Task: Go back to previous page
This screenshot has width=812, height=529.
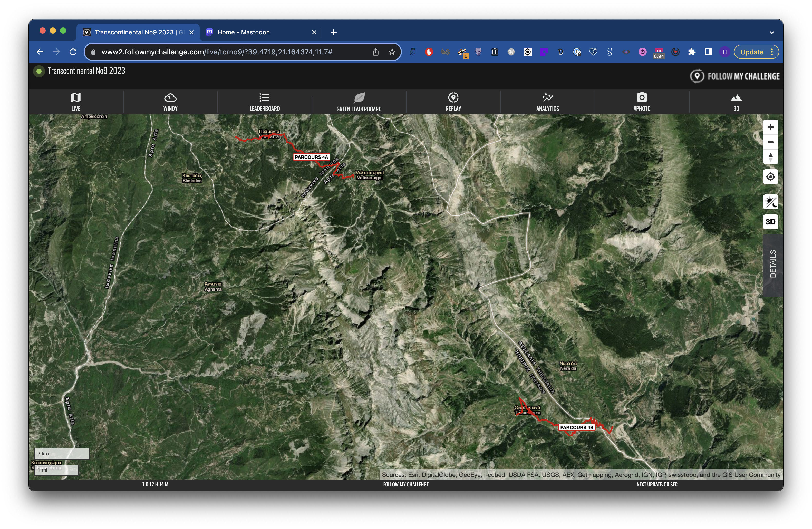Action: point(40,52)
